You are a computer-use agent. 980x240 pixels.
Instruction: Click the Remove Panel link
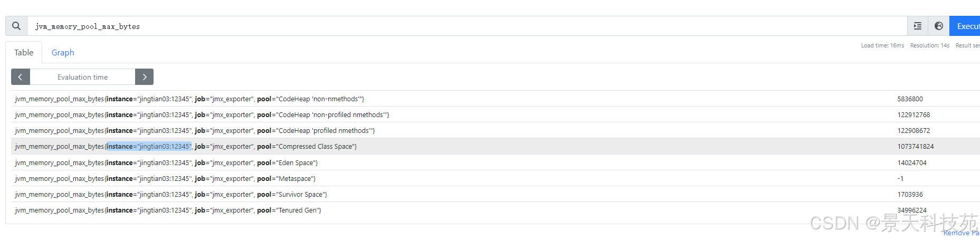(960, 233)
